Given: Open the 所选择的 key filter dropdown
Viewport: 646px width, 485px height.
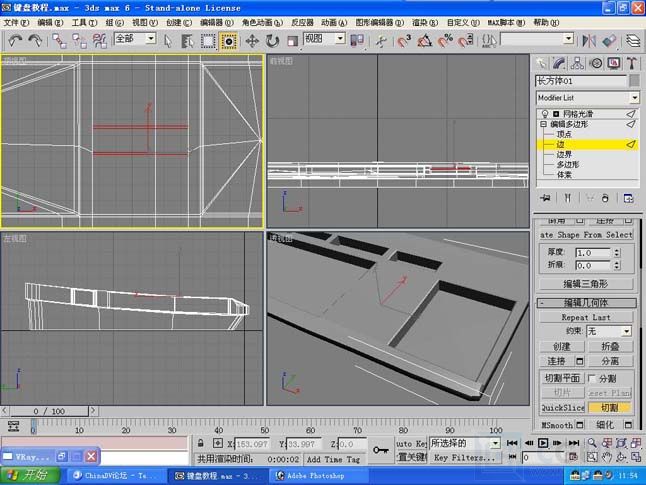Looking at the screenshot, I should click(x=495, y=443).
